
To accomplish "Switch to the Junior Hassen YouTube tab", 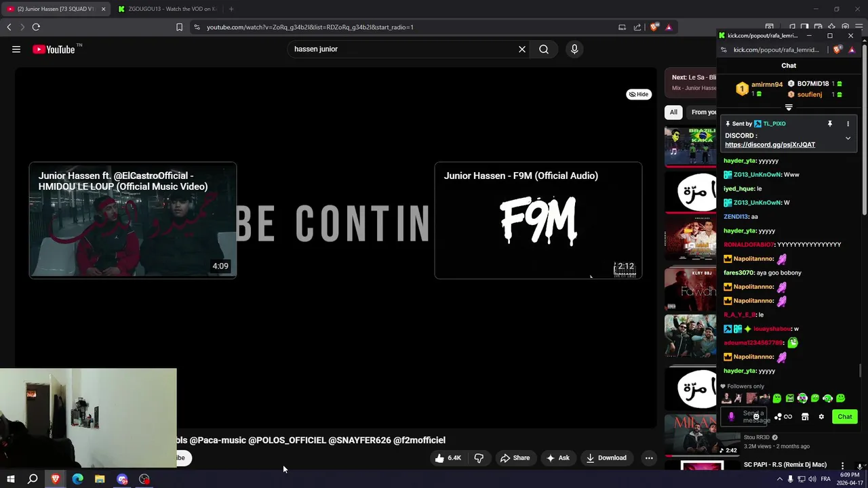I will [56, 9].
